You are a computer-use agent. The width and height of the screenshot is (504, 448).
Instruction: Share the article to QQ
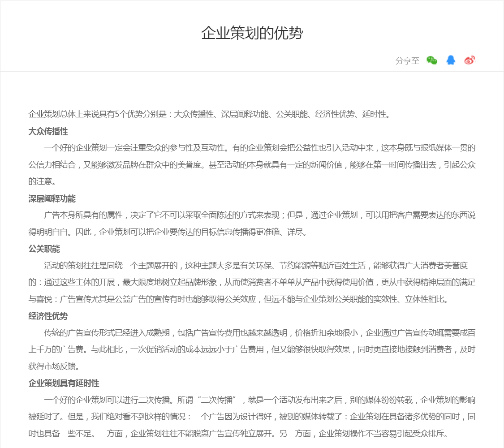451,60
